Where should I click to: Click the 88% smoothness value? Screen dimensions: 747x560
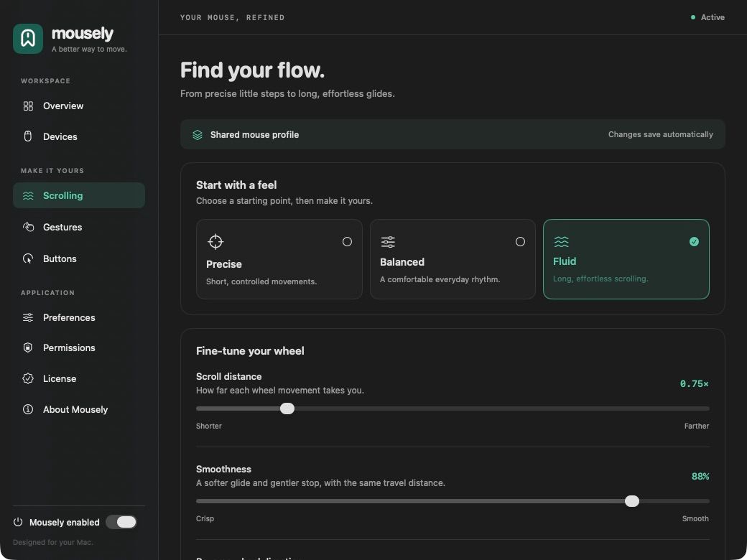[700, 476]
